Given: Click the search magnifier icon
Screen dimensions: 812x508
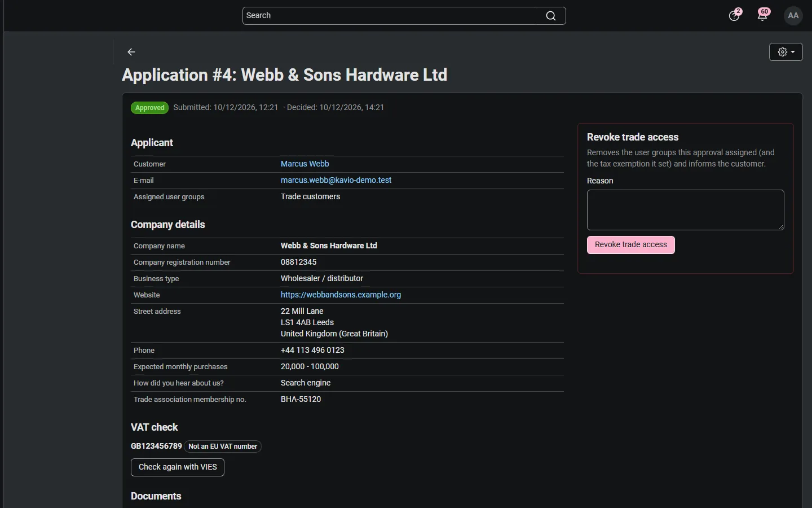Looking at the screenshot, I should [551, 16].
